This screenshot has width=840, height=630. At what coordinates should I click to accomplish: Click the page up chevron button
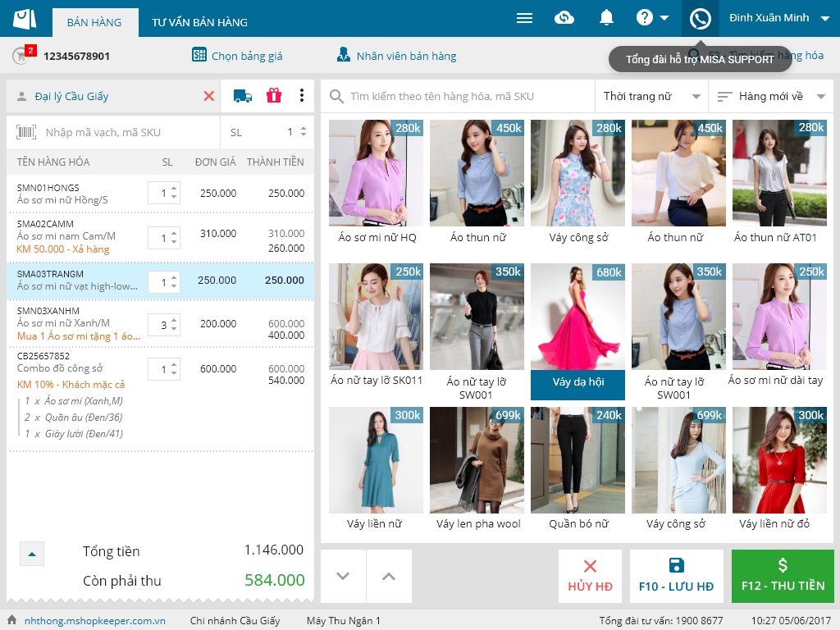(x=389, y=577)
